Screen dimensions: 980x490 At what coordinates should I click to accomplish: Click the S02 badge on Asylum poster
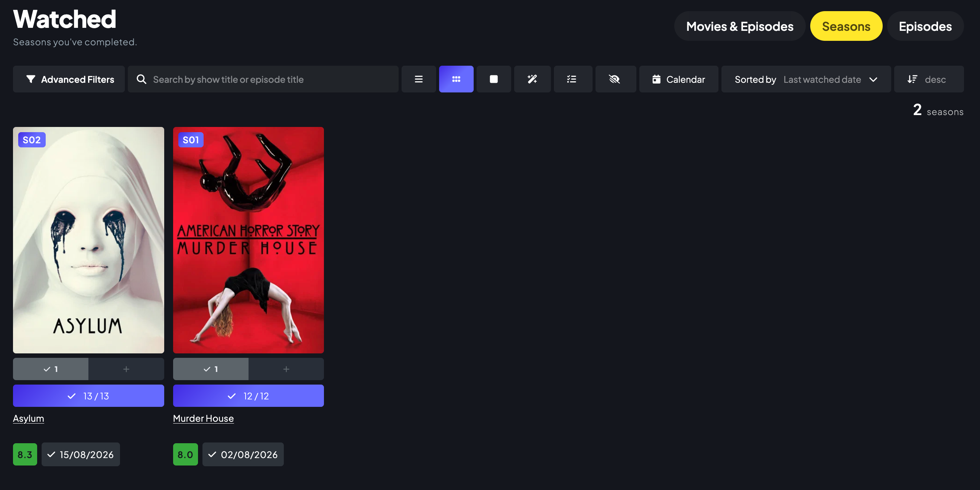32,140
